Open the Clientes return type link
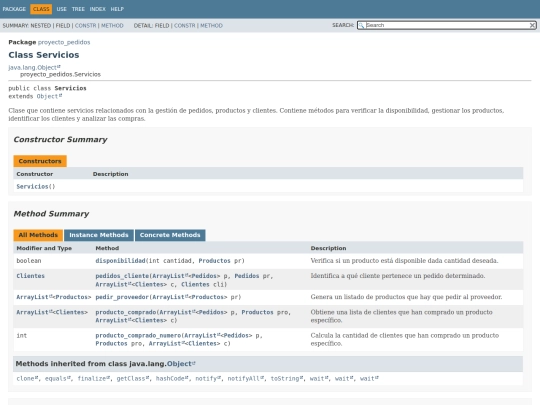 point(31,276)
